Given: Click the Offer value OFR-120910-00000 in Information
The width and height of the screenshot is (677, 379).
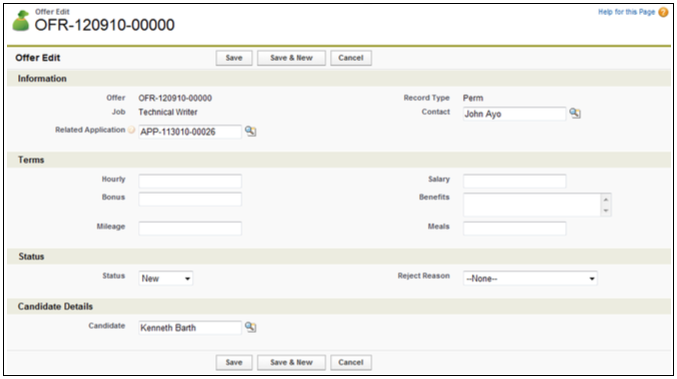Looking at the screenshot, I should [175, 98].
